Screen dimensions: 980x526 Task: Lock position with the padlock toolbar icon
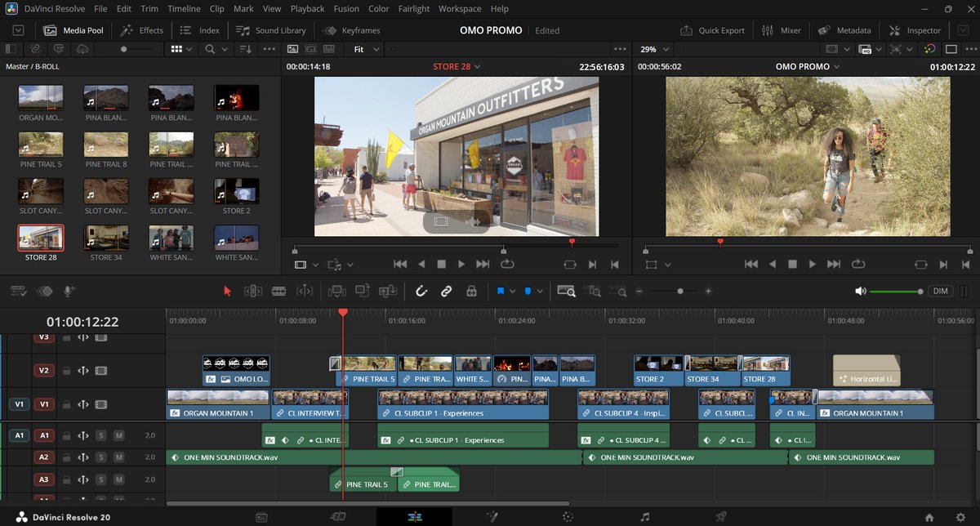click(x=471, y=291)
